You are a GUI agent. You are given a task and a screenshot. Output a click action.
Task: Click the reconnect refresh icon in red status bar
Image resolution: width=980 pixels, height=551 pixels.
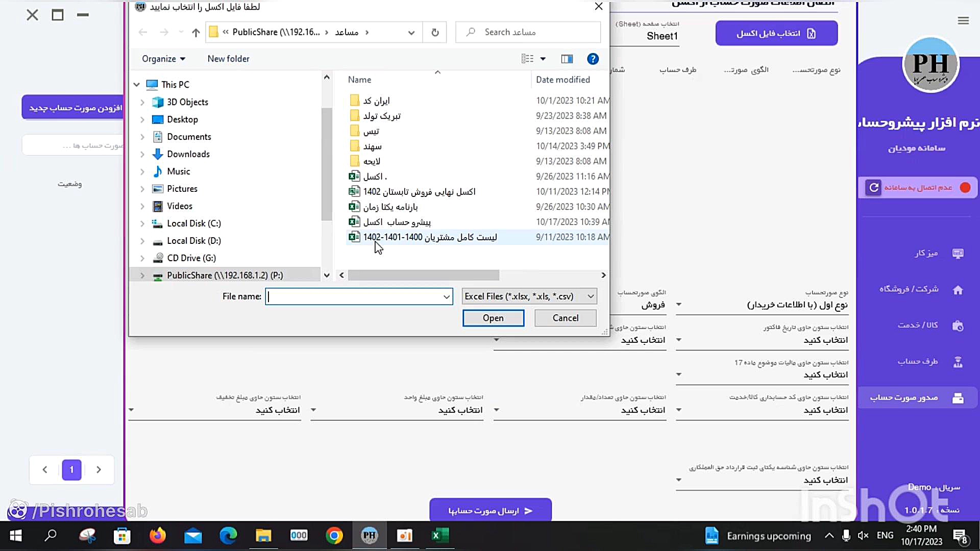874,187
